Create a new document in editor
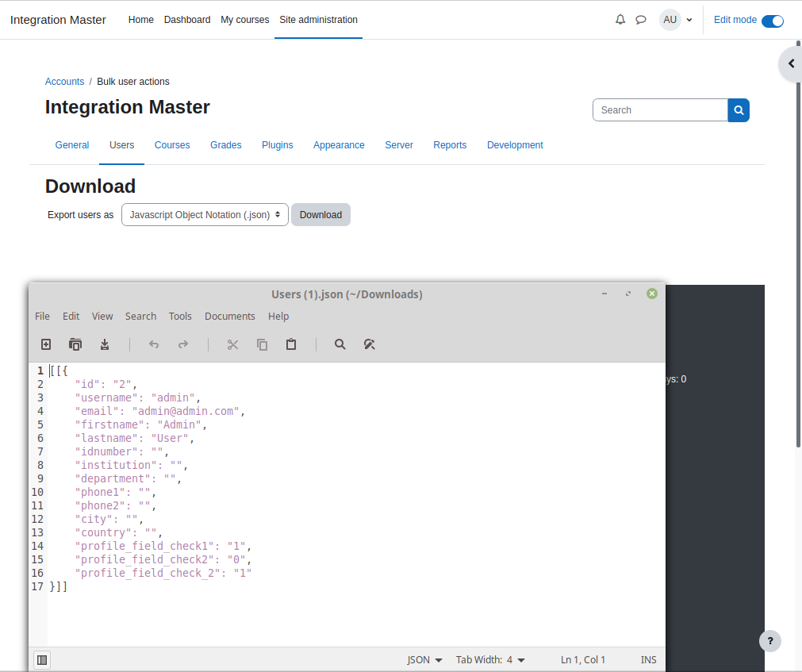Image resolution: width=802 pixels, height=672 pixels. pyautogui.click(x=46, y=344)
